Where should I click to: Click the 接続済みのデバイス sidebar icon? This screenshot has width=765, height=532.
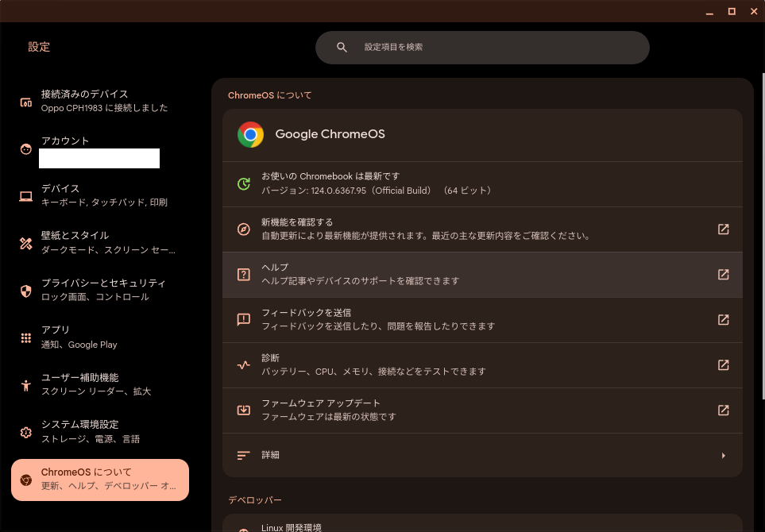click(x=26, y=102)
